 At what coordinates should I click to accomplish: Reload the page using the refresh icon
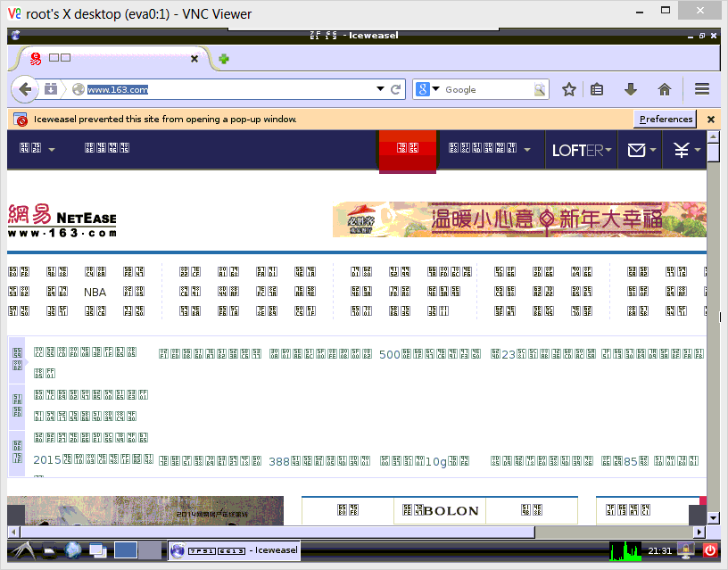396,89
